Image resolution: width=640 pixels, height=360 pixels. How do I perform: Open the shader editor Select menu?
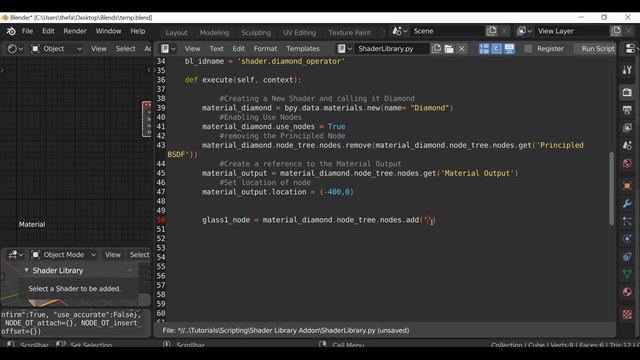click(x=125, y=49)
